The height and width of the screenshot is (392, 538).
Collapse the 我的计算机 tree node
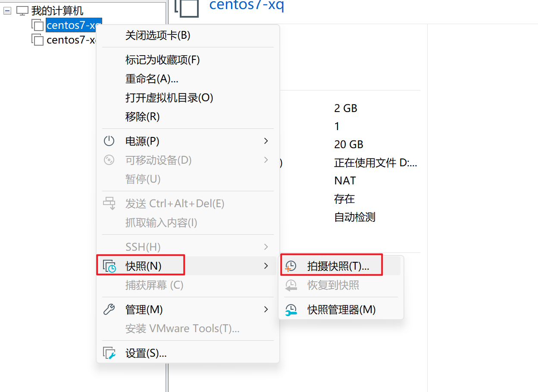pyautogui.click(x=7, y=11)
